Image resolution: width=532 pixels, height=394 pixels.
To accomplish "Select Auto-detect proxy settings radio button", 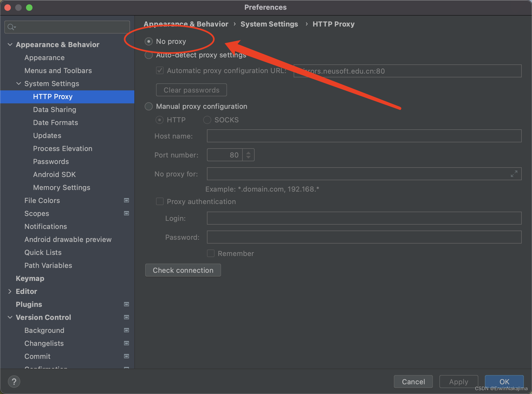I will coord(149,55).
